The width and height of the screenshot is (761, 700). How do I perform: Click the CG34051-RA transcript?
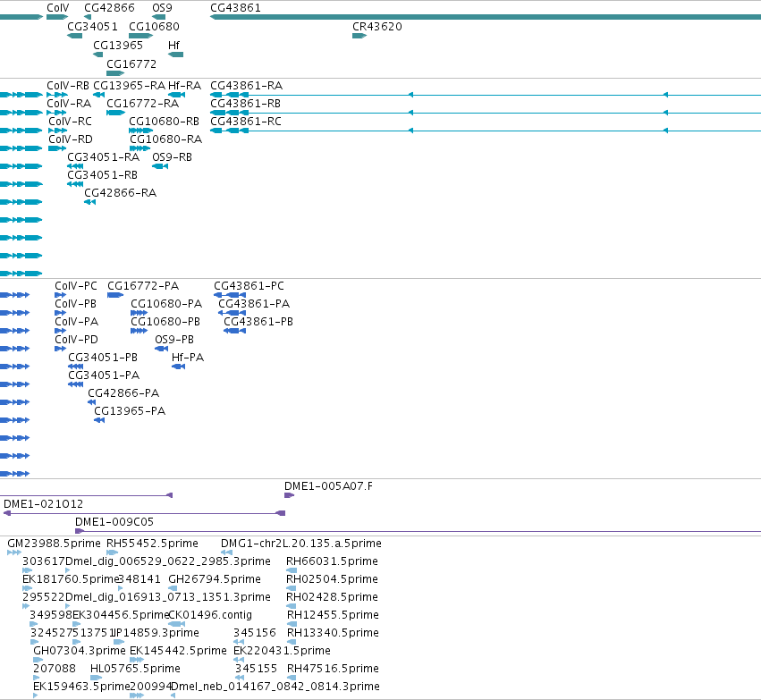75,166
